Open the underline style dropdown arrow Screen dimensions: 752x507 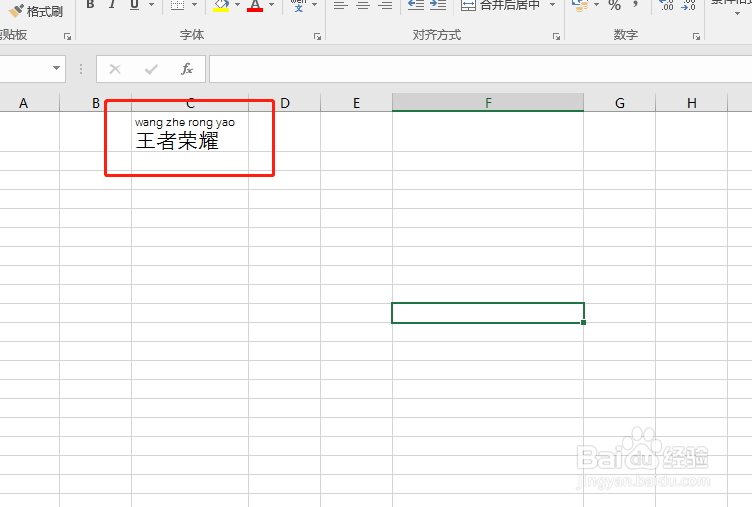[x=152, y=5]
